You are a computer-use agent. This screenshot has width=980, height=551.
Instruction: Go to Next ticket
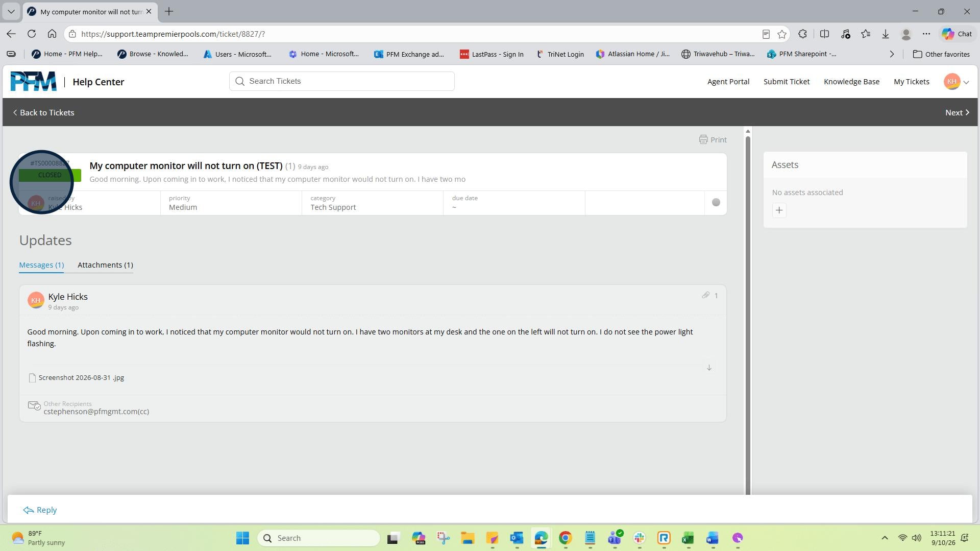[957, 112]
